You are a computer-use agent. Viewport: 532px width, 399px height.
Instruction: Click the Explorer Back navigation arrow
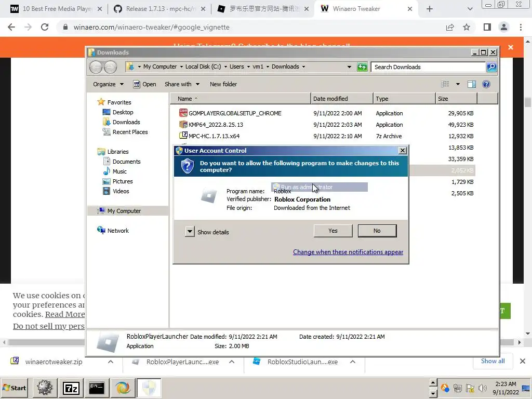(x=96, y=67)
